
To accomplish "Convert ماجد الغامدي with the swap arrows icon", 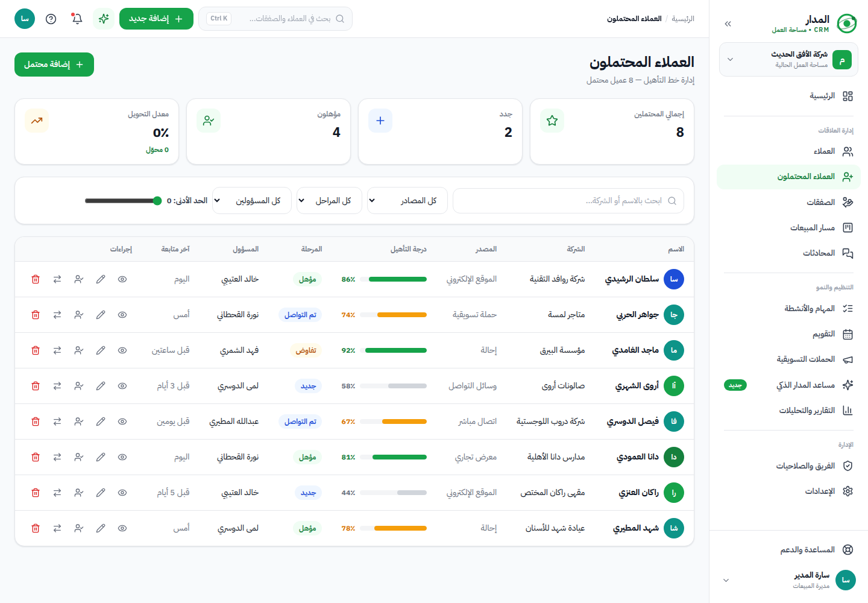I will point(57,350).
